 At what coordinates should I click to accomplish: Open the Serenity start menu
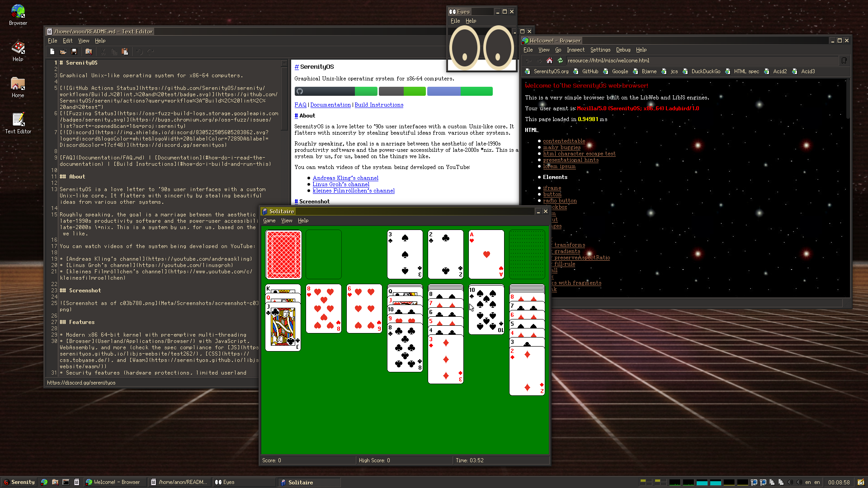pyautogui.click(x=19, y=482)
